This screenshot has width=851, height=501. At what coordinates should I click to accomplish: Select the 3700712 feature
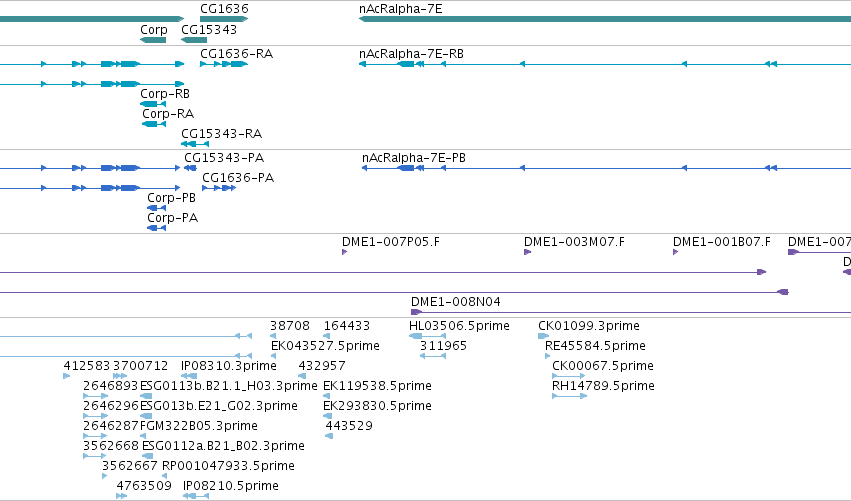pos(120,376)
